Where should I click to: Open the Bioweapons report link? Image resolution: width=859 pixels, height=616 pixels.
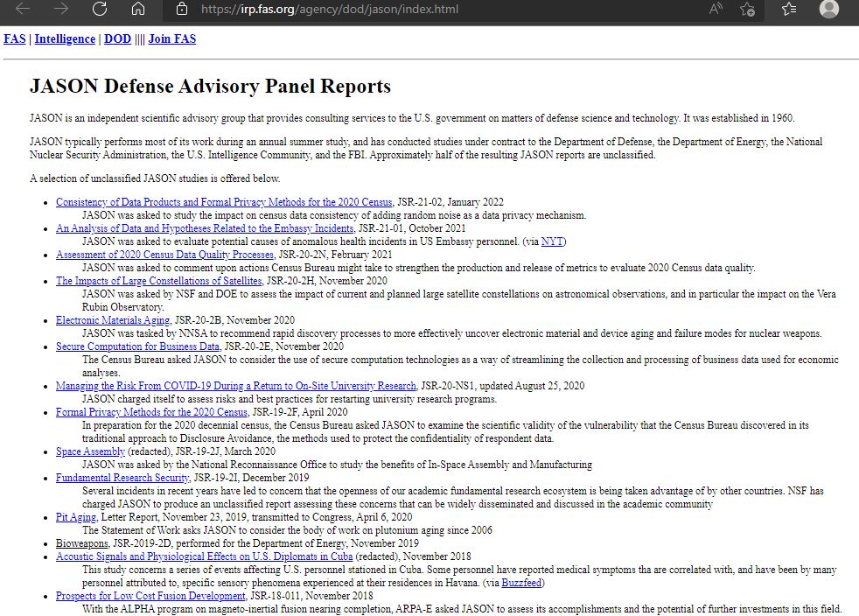[82, 544]
